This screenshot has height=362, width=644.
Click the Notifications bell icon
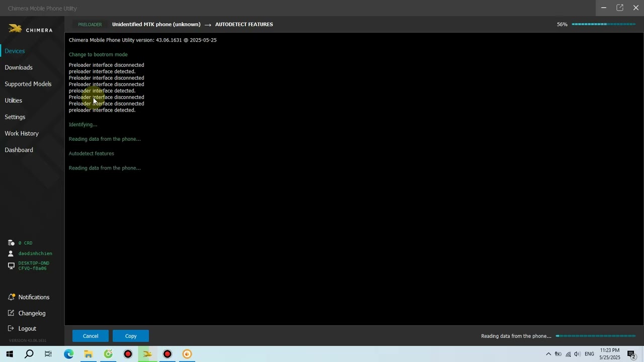coord(11,297)
